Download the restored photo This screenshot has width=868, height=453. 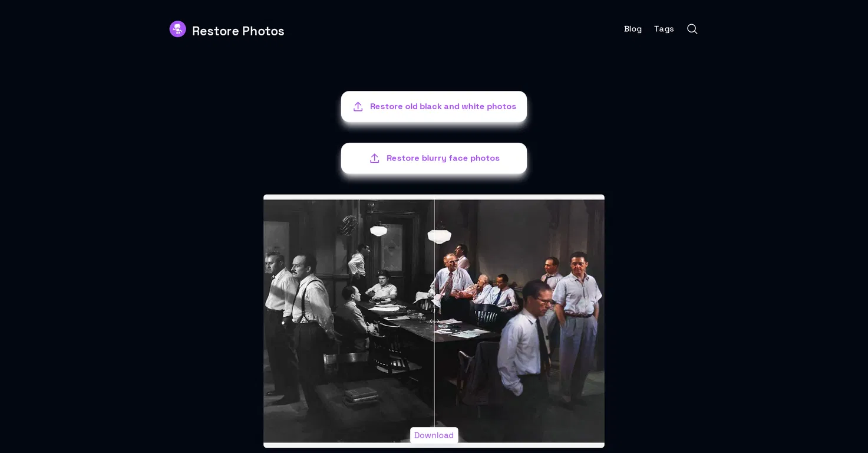click(x=434, y=435)
